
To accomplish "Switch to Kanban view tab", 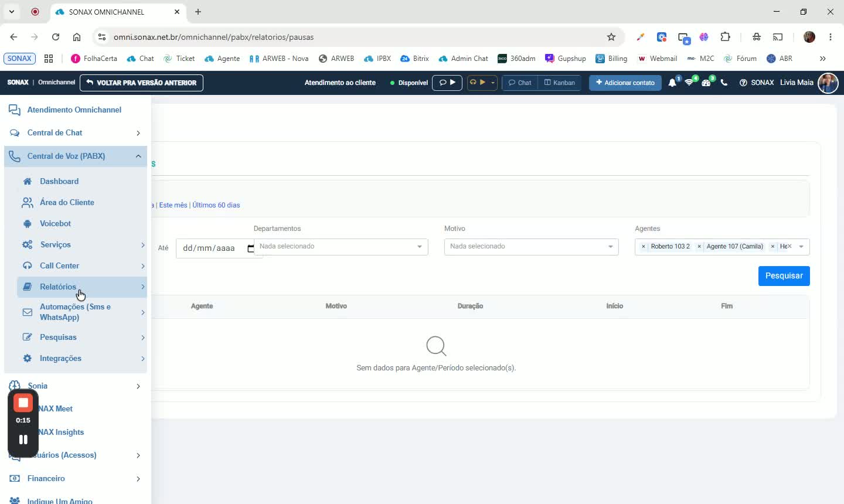I will click(560, 83).
